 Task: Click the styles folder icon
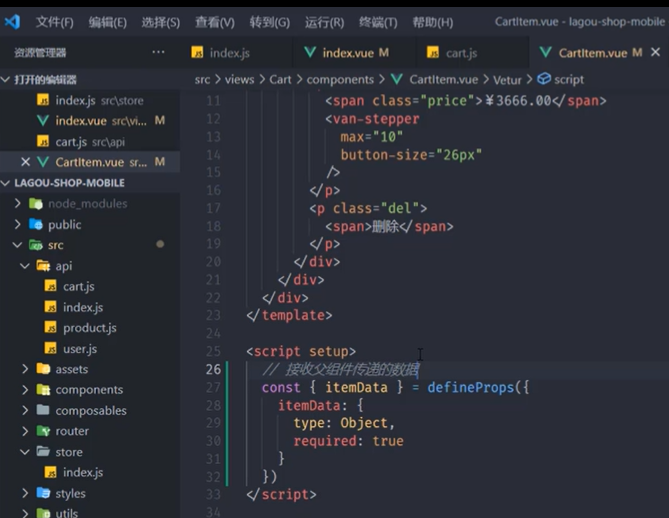[43, 493]
